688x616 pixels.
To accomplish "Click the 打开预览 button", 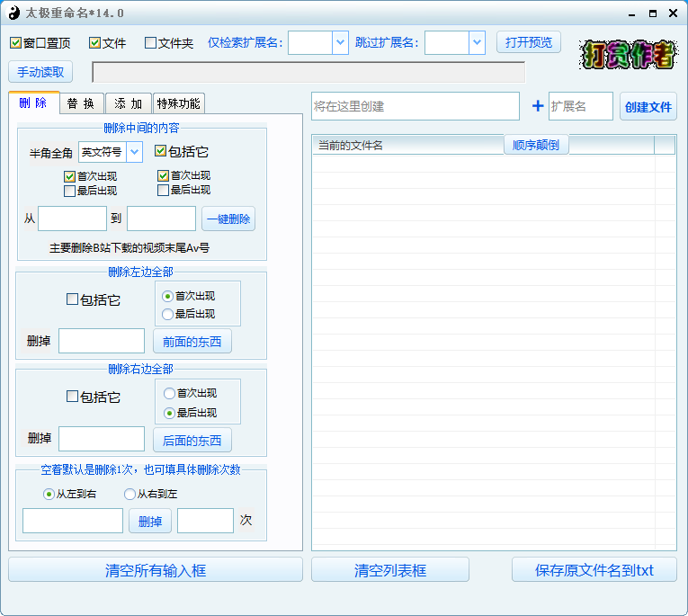I will point(528,42).
